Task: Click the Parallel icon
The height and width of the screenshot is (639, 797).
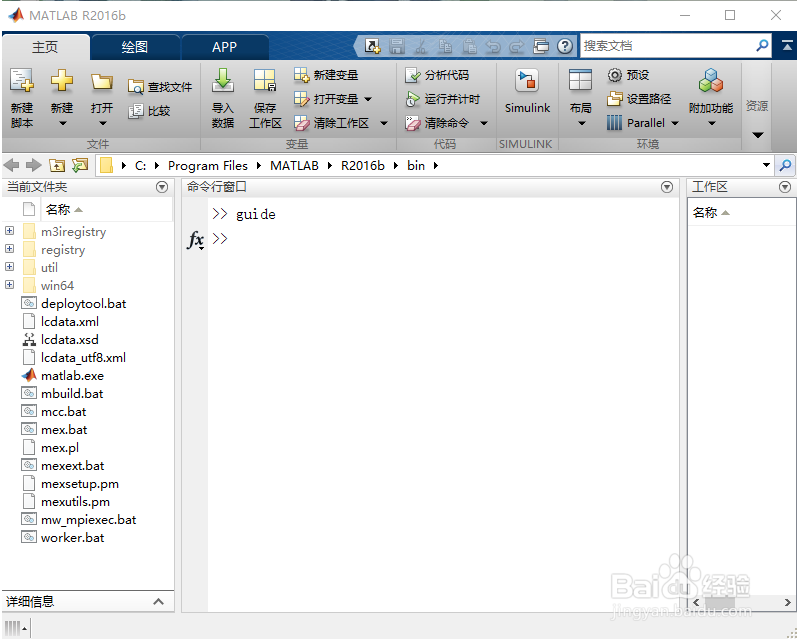Action: coord(614,123)
